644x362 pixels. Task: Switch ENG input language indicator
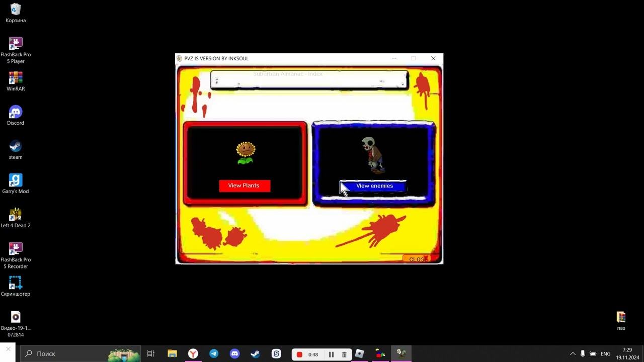(606, 354)
